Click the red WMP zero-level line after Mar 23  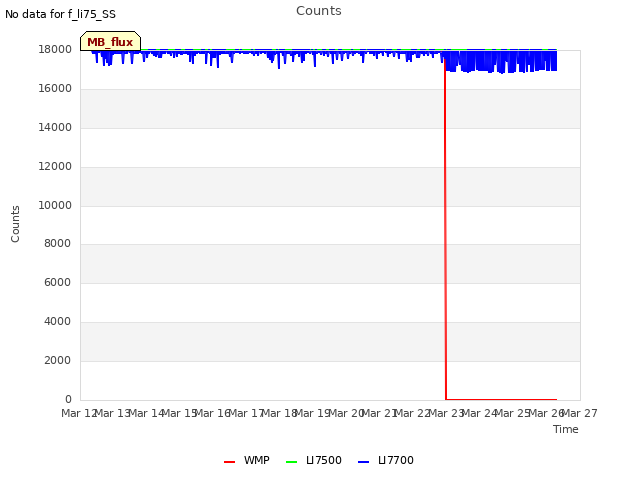[501, 399]
